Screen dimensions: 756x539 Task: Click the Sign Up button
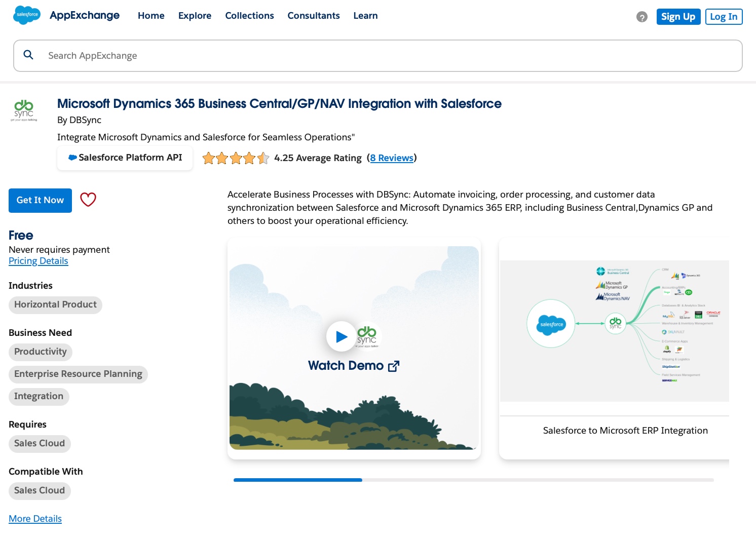(x=678, y=16)
